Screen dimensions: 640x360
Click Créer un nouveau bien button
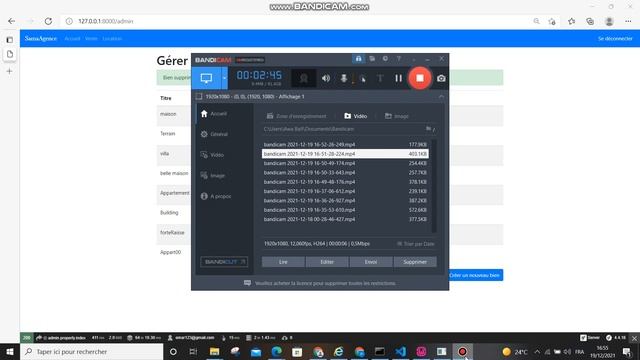pyautogui.click(x=476, y=276)
